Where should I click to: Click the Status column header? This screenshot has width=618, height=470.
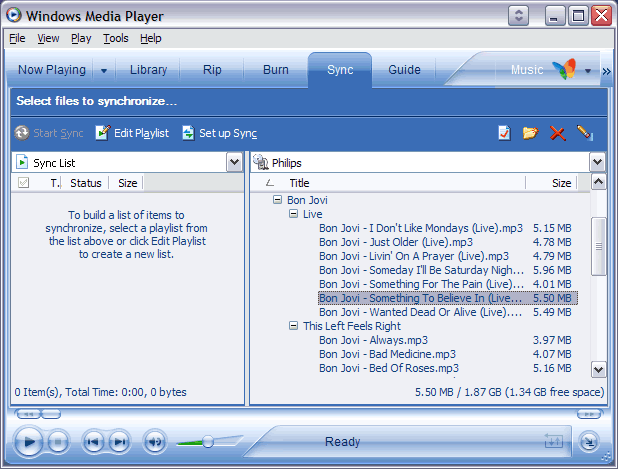[86, 183]
